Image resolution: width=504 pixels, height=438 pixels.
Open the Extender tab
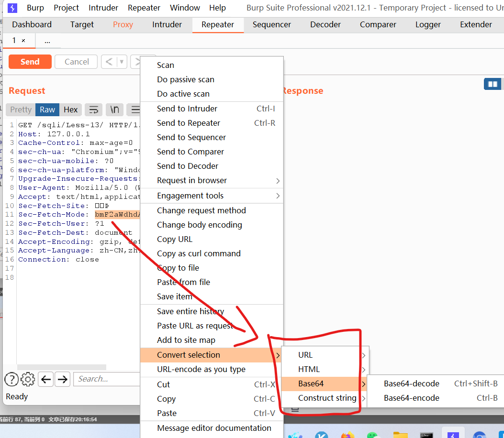click(x=476, y=25)
